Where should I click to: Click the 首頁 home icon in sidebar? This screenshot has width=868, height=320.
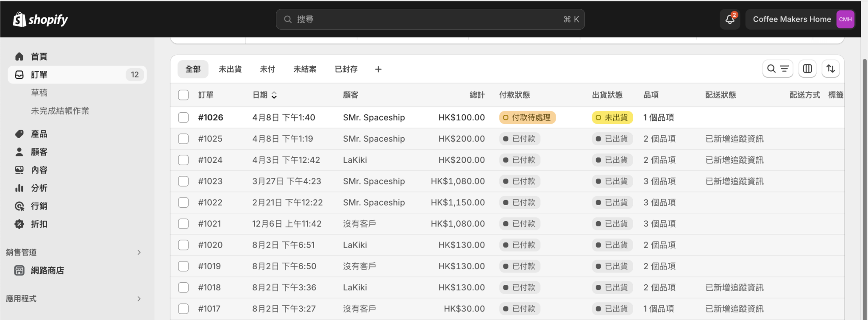(19, 56)
